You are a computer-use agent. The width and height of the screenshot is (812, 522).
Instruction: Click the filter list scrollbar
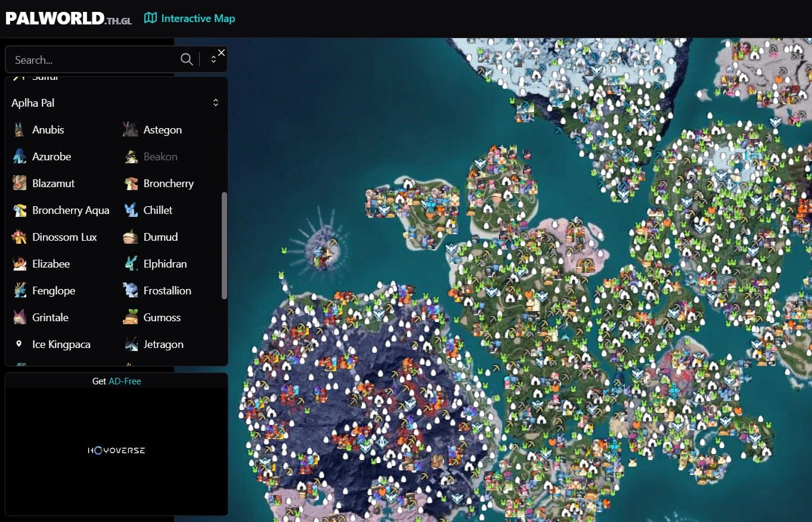pyautogui.click(x=224, y=245)
